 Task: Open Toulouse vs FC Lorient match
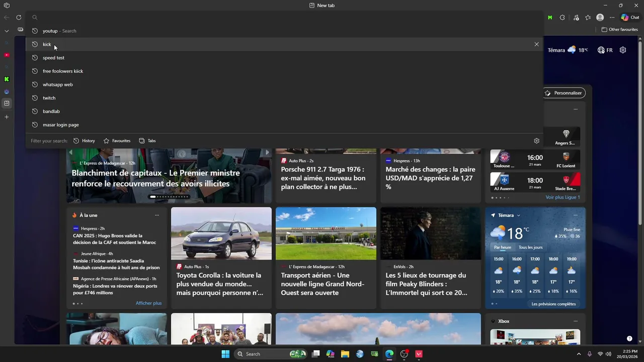535,160
